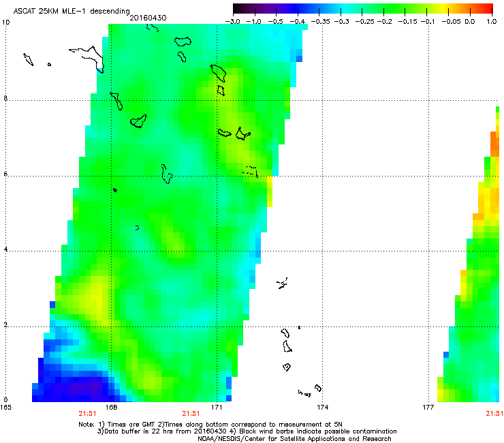Click the color bar label 0.0

tap(470, 22)
